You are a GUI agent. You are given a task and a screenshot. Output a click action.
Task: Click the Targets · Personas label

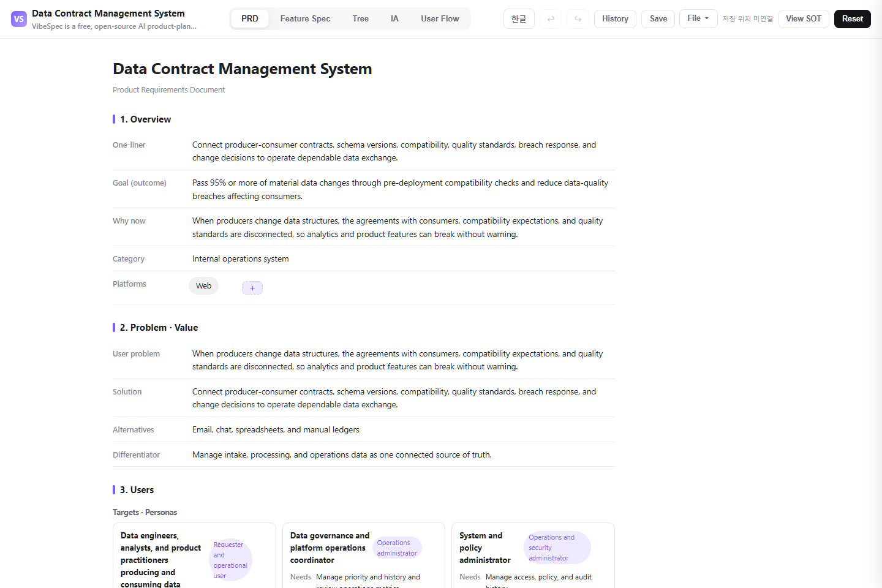[145, 513]
